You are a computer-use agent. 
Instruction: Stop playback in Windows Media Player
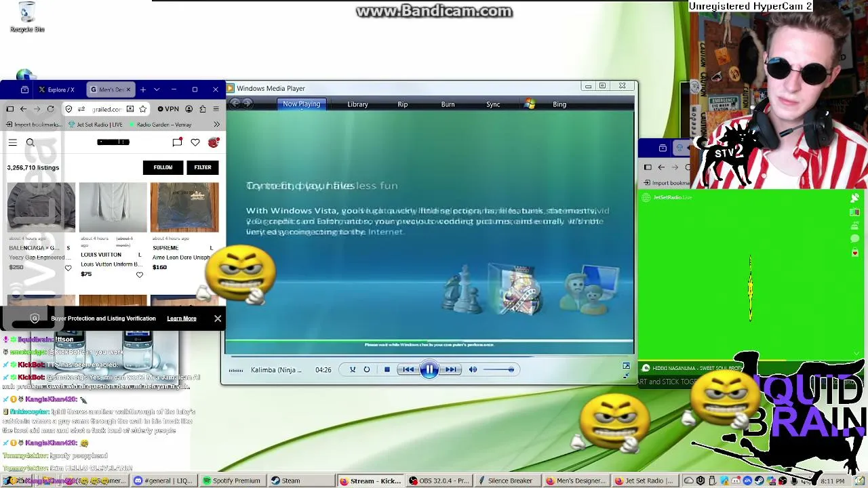point(387,369)
